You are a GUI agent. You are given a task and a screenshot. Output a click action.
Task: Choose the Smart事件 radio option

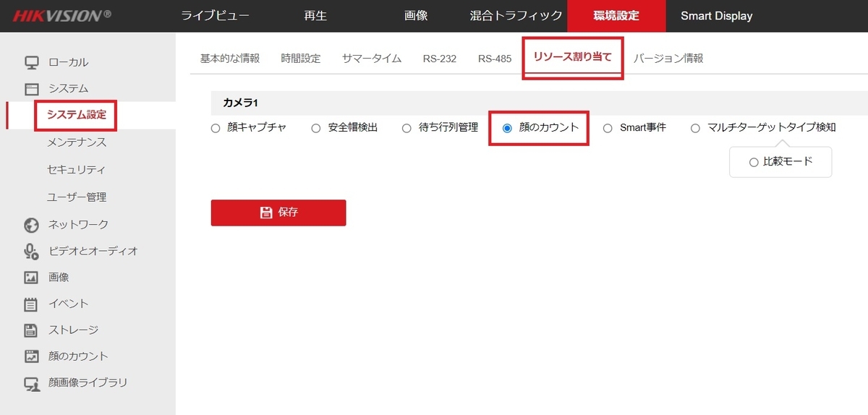(x=608, y=128)
